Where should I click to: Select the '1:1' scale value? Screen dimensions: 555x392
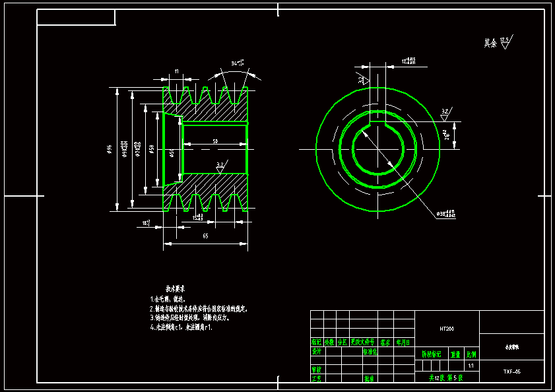click(471, 366)
